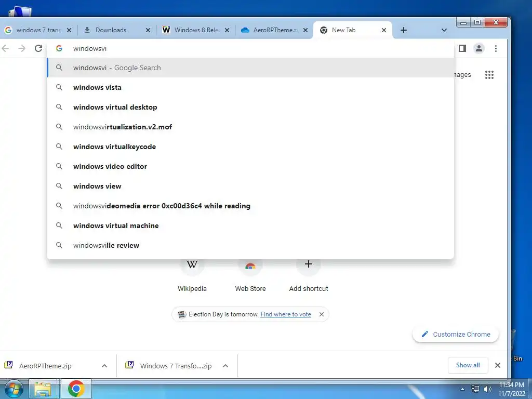Click search icon beside windows vista
Screen dimensions: 532x399
[x=59, y=87]
